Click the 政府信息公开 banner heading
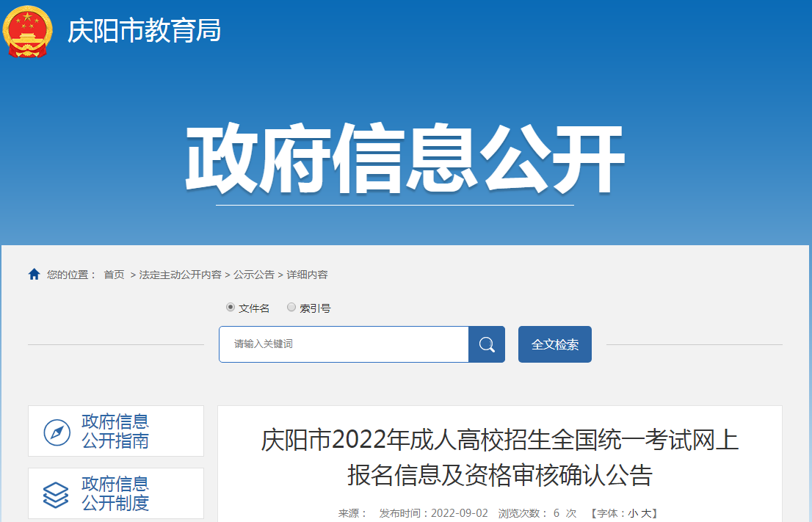 click(x=405, y=159)
